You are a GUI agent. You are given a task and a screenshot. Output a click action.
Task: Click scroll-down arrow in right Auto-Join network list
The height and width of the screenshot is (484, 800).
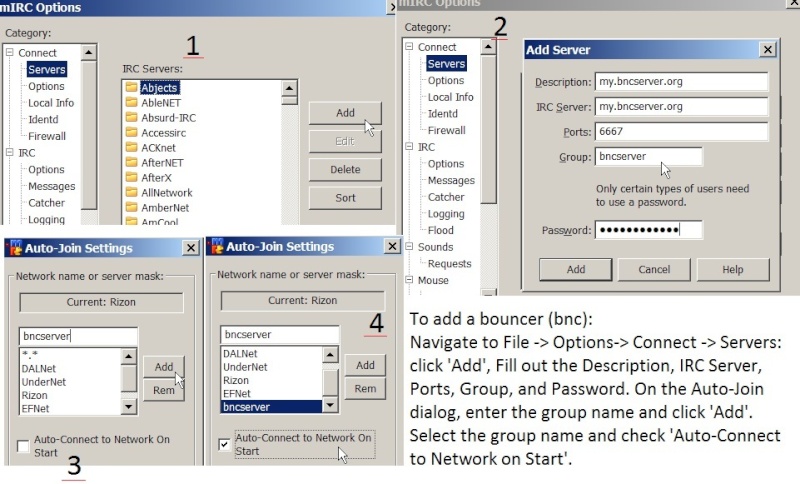[330, 405]
